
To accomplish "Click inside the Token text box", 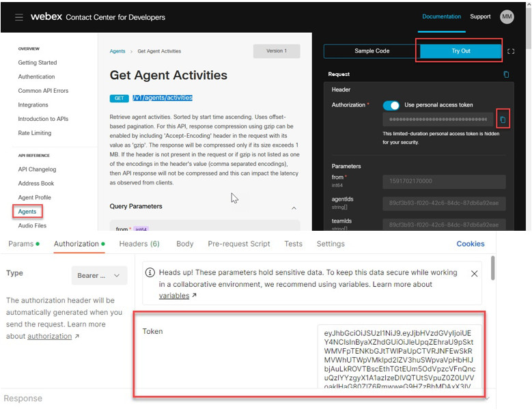I will 400,356.
